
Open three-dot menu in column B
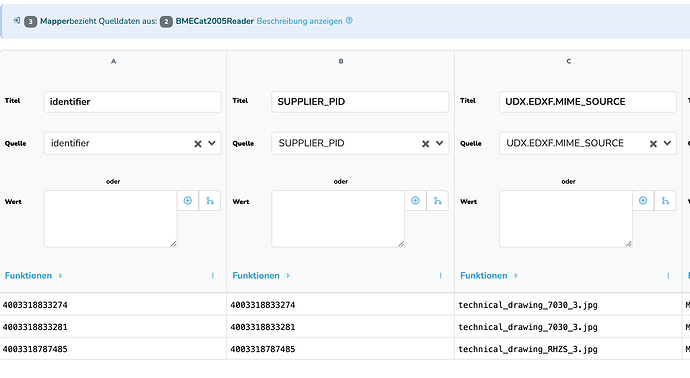(x=440, y=275)
